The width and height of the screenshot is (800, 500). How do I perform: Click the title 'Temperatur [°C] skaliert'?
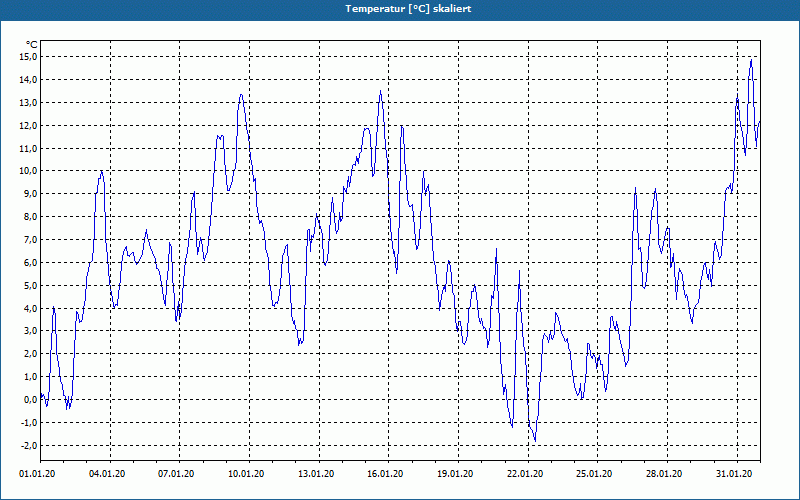tap(408, 9)
